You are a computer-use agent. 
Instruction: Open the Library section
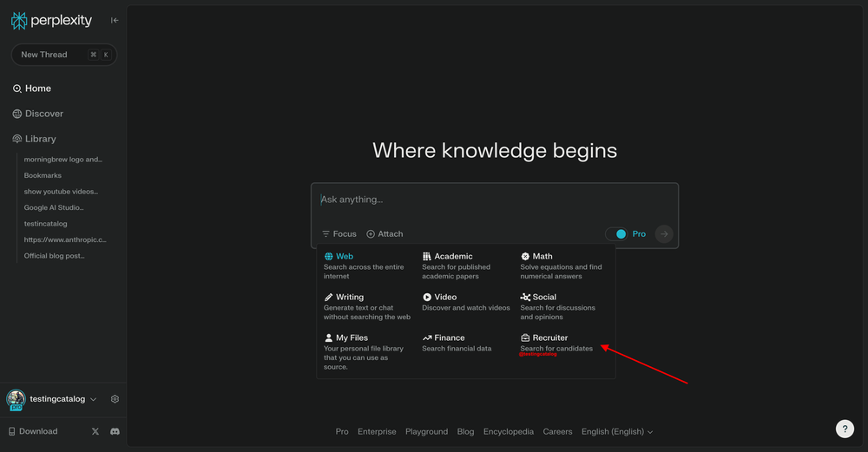(x=40, y=139)
